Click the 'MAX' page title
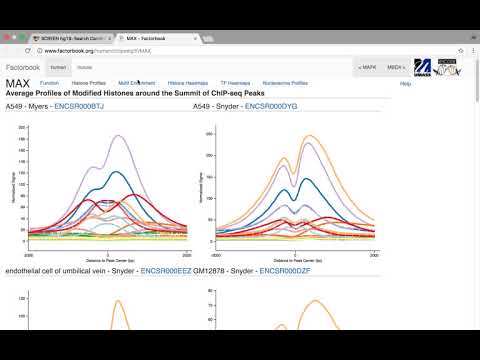Viewport: 480px width, 360px height. [x=18, y=83]
